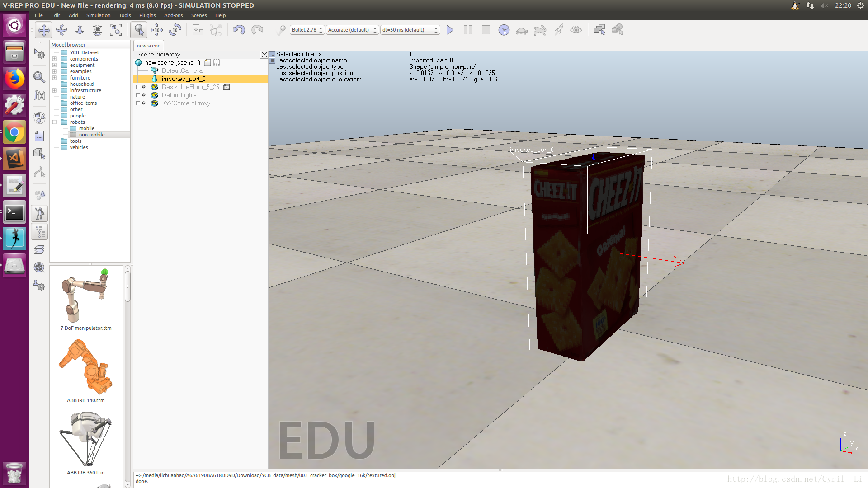Expand XYZCameraProxy in scene hierarchy
The image size is (868, 488).
(x=138, y=103)
